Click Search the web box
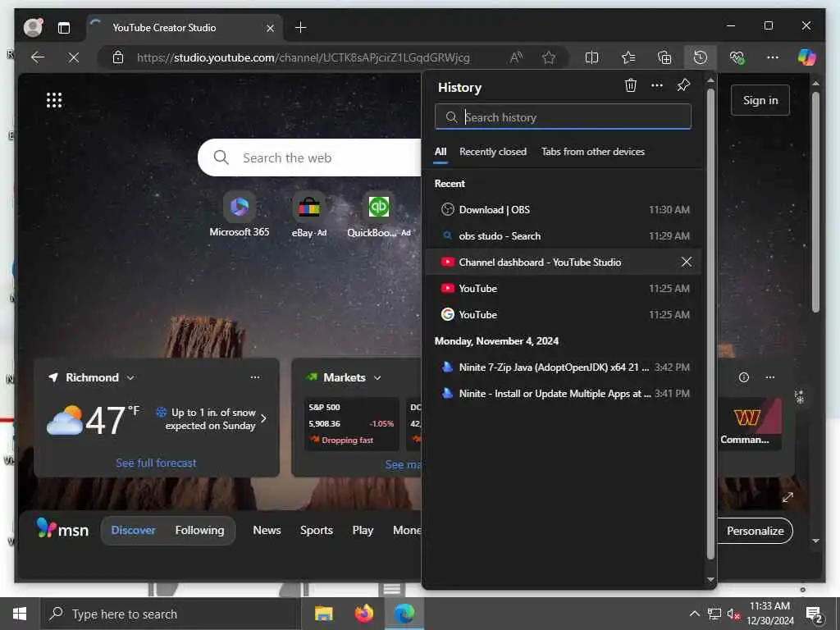 [x=311, y=157]
